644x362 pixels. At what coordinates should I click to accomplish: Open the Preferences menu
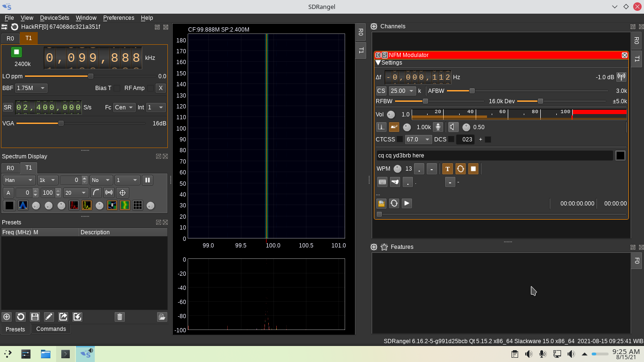coord(119,18)
